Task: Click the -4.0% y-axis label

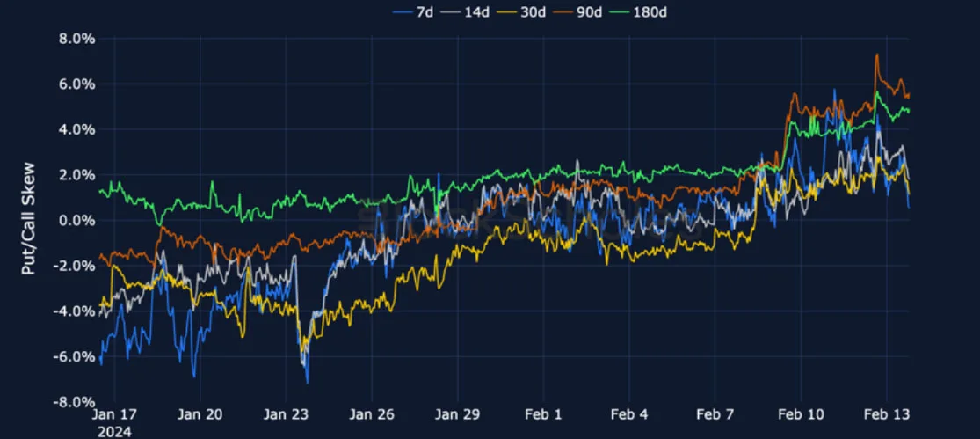Action: (x=76, y=311)
